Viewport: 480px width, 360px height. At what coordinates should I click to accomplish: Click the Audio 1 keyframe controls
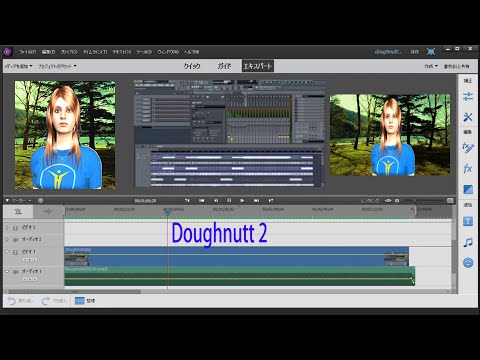pos(30,279)
